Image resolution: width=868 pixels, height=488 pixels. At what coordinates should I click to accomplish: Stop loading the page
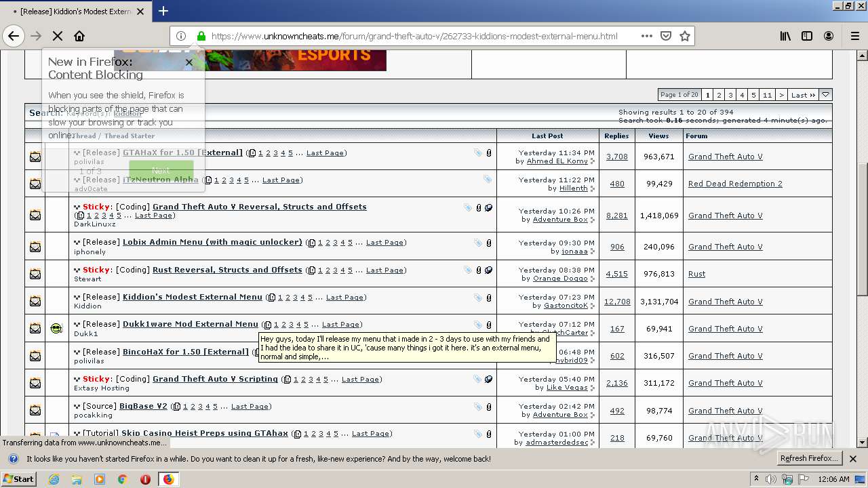[x=57, y=36]
